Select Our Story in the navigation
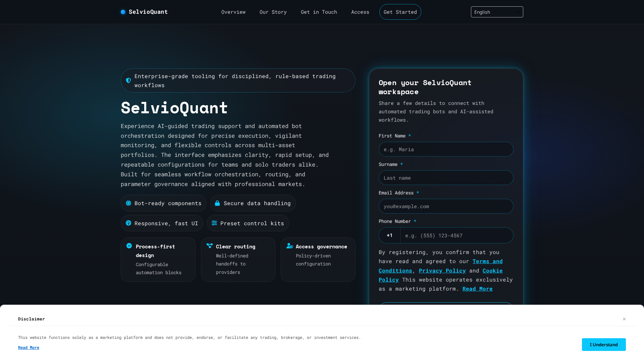The width and height of the screenshot is (644, 362). pos(273,12)
